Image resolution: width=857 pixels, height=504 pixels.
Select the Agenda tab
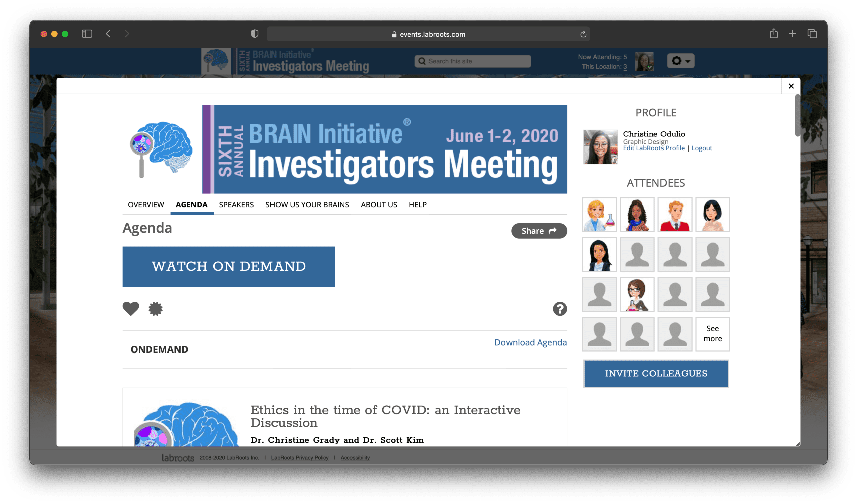point(191,205)
